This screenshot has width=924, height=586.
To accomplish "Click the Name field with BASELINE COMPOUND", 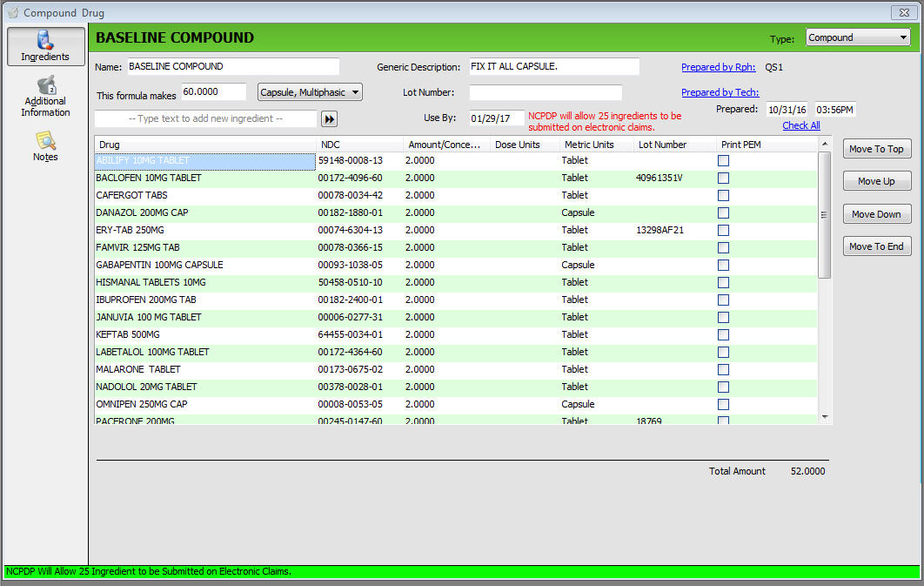I will click(x=233, y=67).
